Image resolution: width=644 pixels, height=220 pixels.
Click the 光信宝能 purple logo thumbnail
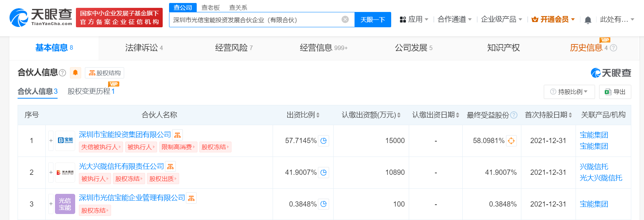tap(65, 204)
